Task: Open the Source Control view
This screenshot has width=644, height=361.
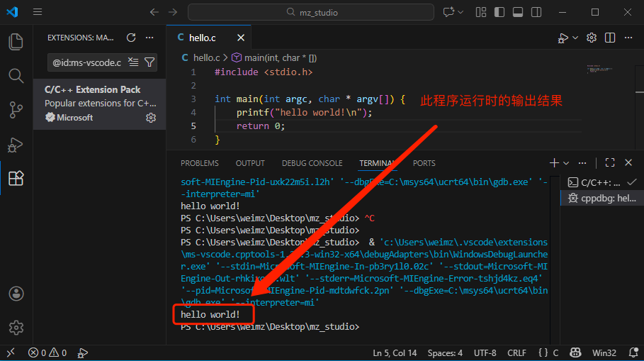Action: [16, 110]
